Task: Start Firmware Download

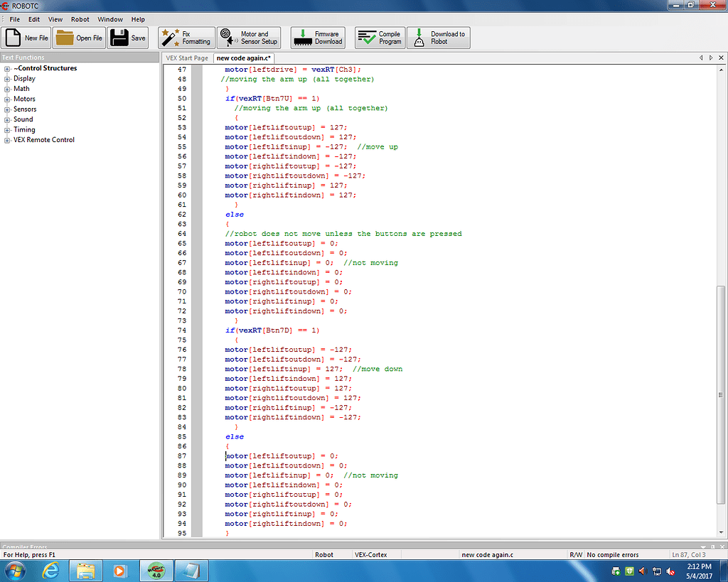Action: coord(318,38)
